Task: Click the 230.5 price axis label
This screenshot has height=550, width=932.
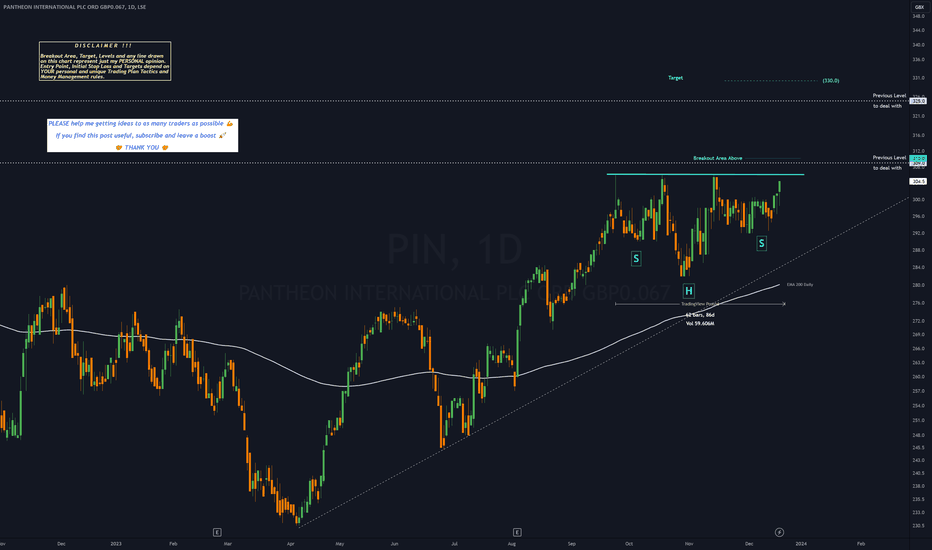Action: pyautogui.click(x=918, y=525)
